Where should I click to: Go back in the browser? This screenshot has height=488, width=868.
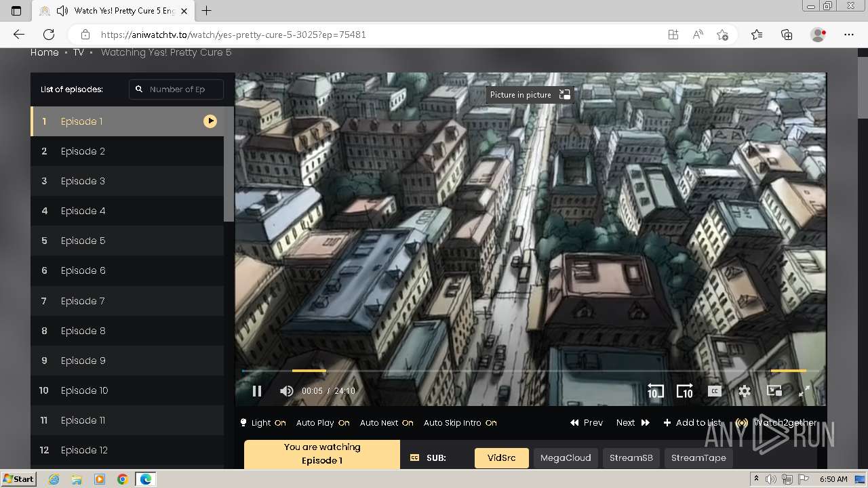tap(19, 35)
